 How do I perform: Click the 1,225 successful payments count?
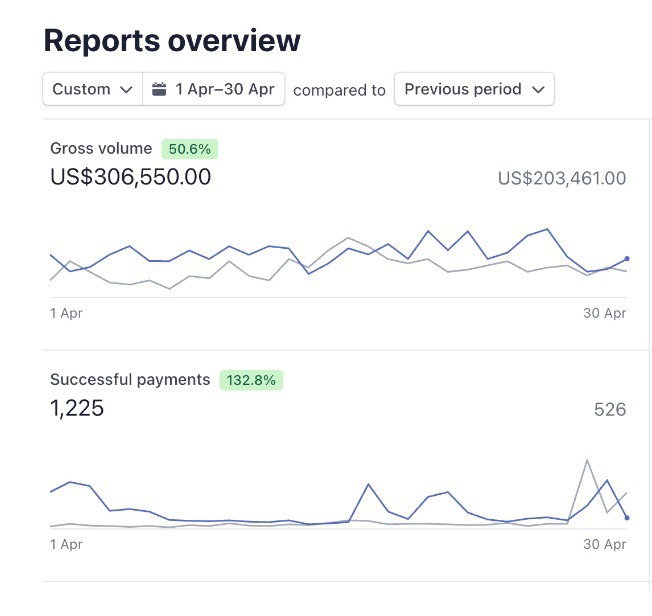click(77, 408)
